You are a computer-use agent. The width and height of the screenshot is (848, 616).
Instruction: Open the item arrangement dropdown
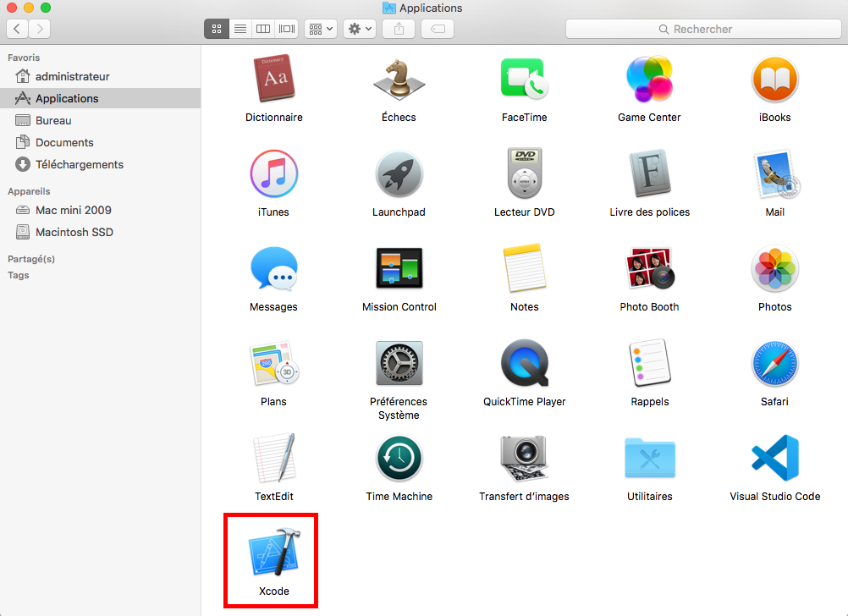point(321,29)
